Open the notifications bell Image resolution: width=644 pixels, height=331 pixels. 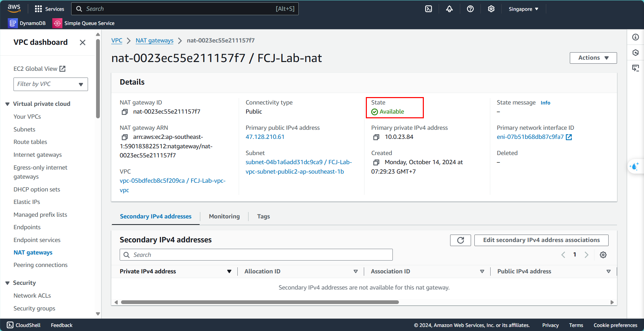(449, 9)
